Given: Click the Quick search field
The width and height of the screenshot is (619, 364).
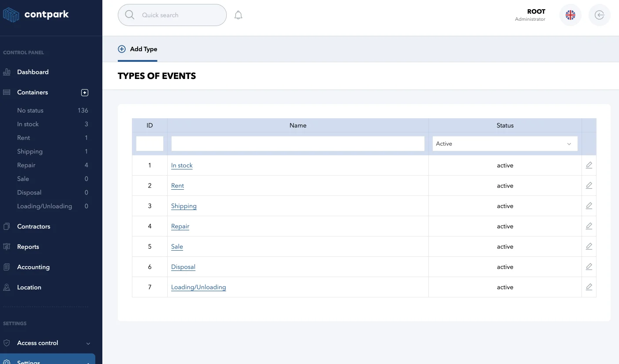Looking at the screenshot, I should tap(172, 15).
